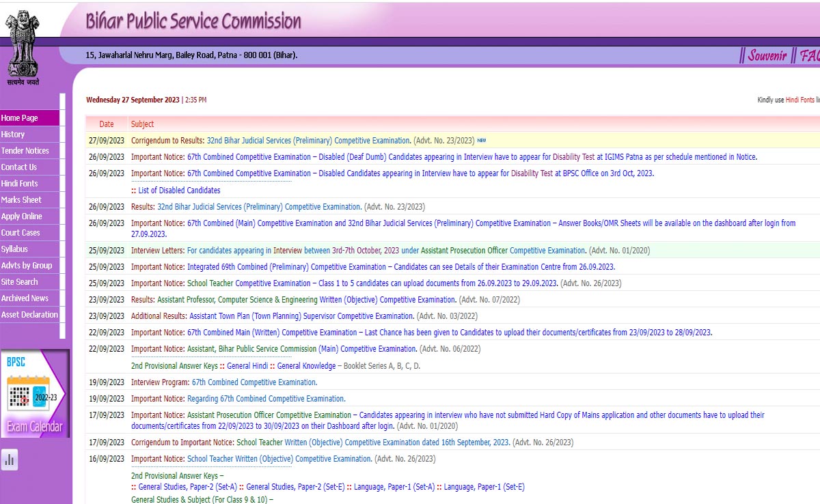Open the Souvenir link in header
Image resolution: width=820 pixels, height=504 pixels.
(x=767, y=56)
